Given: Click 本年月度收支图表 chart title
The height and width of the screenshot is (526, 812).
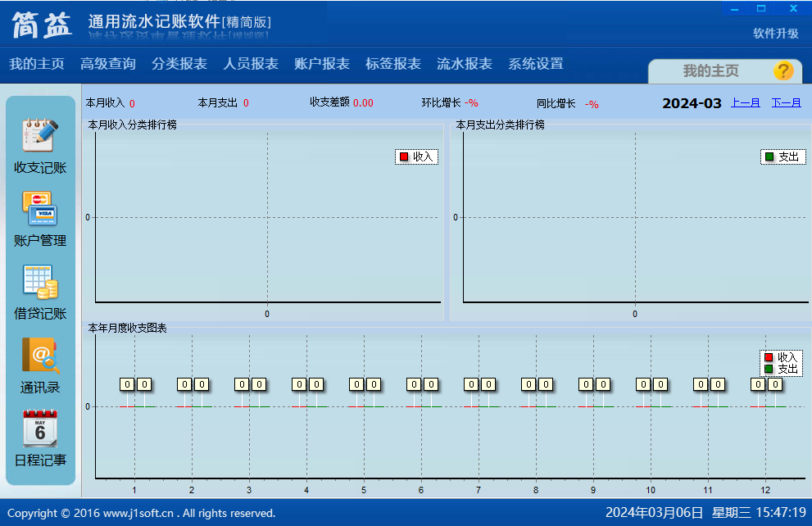Looking at the screenshot, I should click(127, 329).
